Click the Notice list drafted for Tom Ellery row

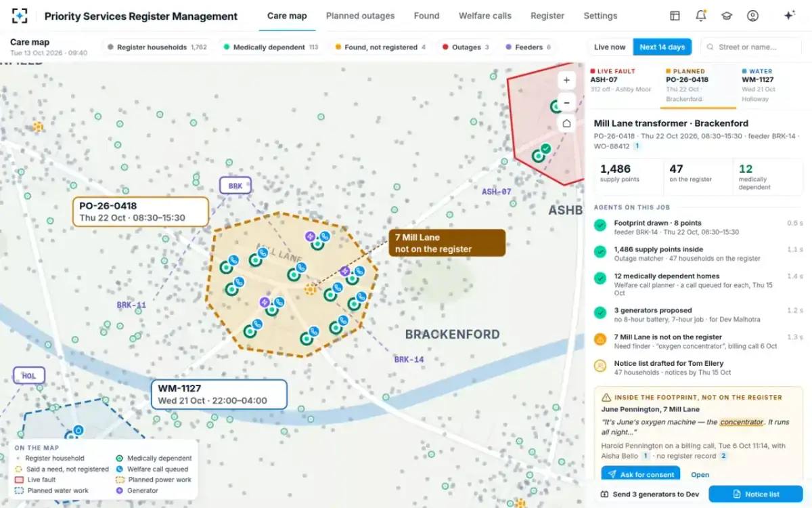pos(698,368)
